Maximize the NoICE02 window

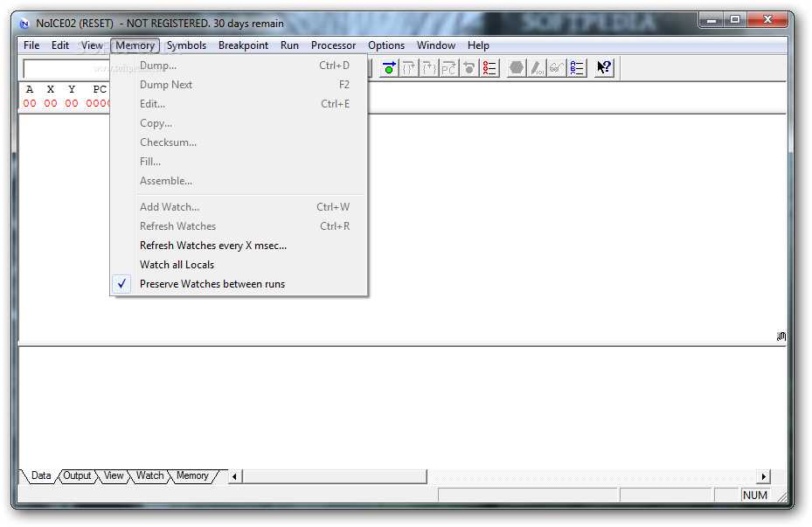tap(735, 20)
